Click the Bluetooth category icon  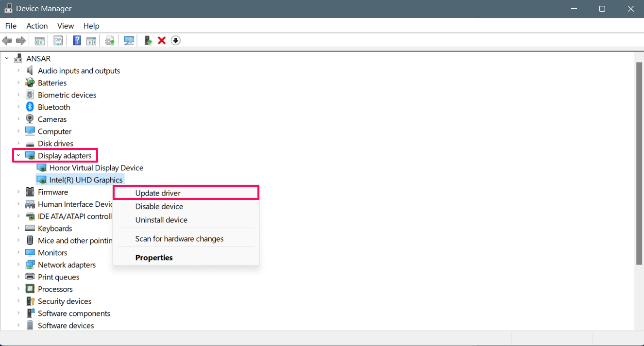30,107
